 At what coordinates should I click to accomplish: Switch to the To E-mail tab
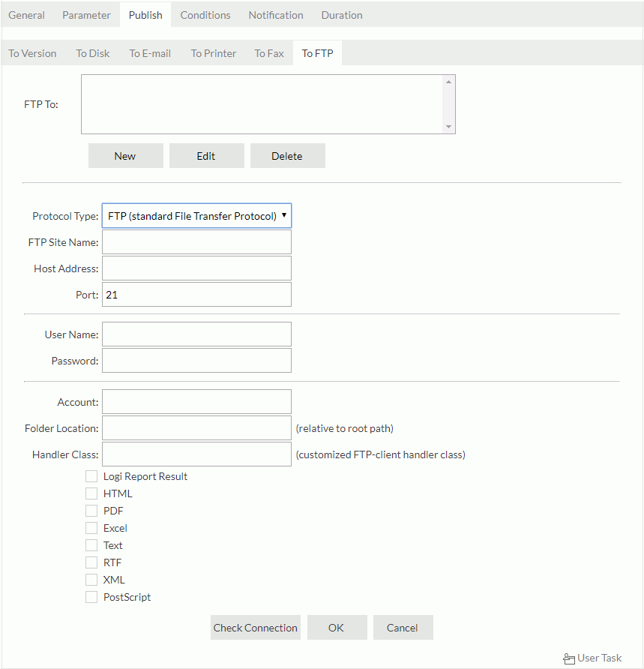(149, 52)
